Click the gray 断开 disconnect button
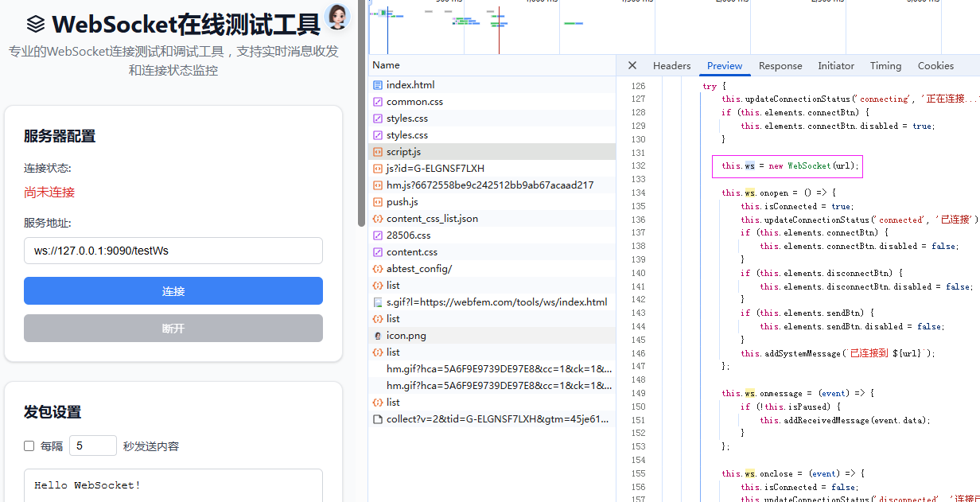The width and height of the screenshot is (980, 502). [173, 329]
